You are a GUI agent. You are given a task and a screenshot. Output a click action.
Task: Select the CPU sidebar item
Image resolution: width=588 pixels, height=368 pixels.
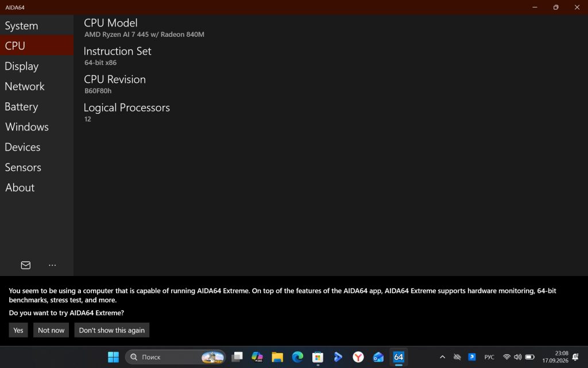(37, 45)
